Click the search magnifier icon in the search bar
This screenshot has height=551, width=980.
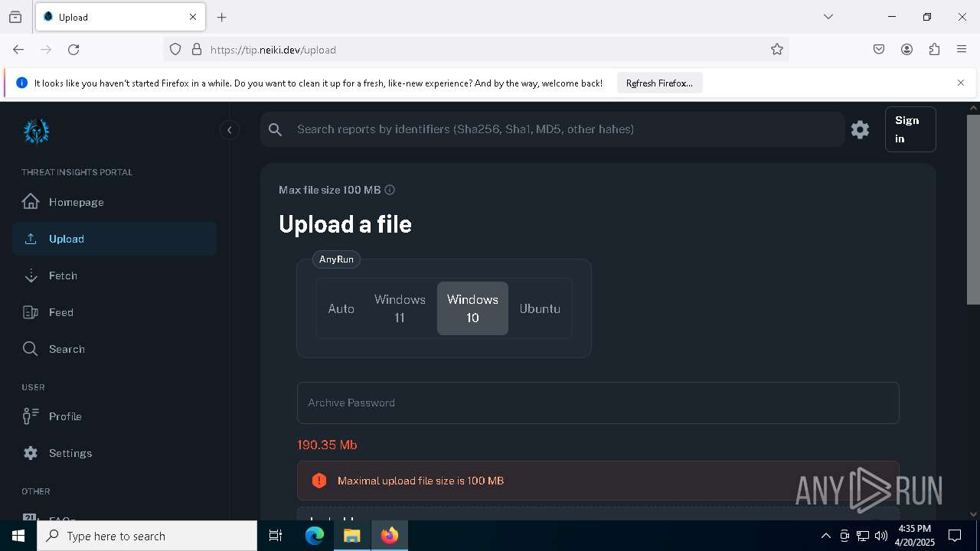pos(276,129)
